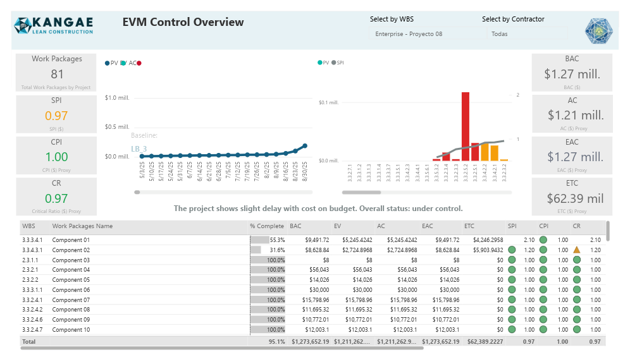Click the tall red bar for 3.3.2.5.2
The width and height of the screenshot is (630, 364).
coord(466,126)
